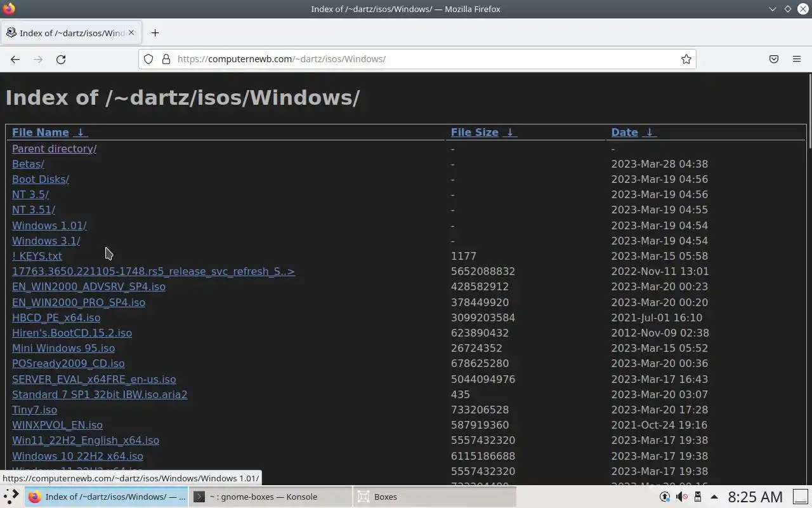Click file size 1177 of KEYS.txt
This screenshot has width=812, height=508.
pos(464,256)
